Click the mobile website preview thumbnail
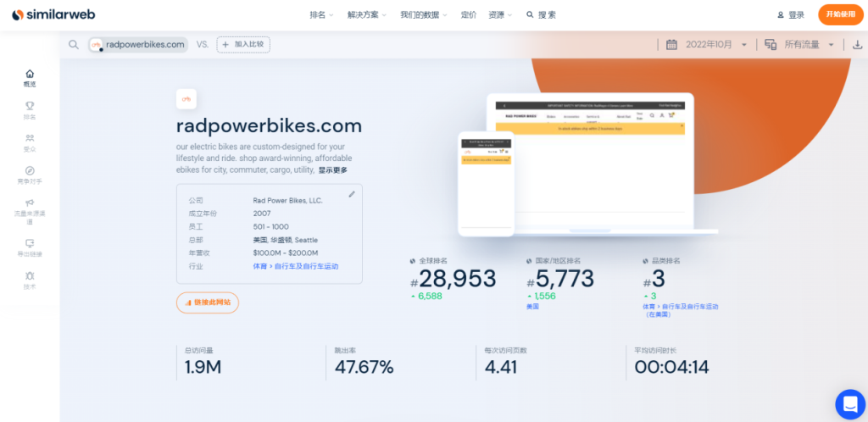 pos(486,184)
